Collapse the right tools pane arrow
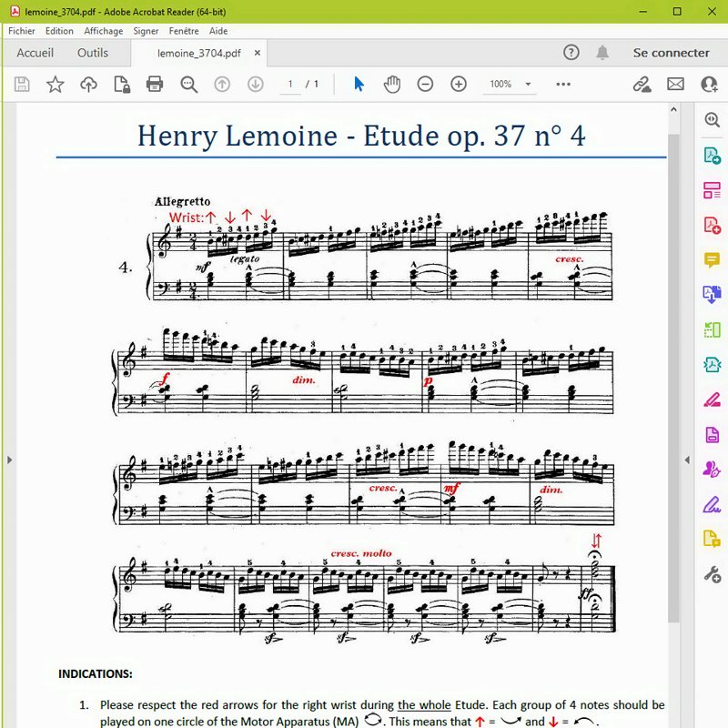The height and width of the screenshot is (728, 728). pos(686,460)
